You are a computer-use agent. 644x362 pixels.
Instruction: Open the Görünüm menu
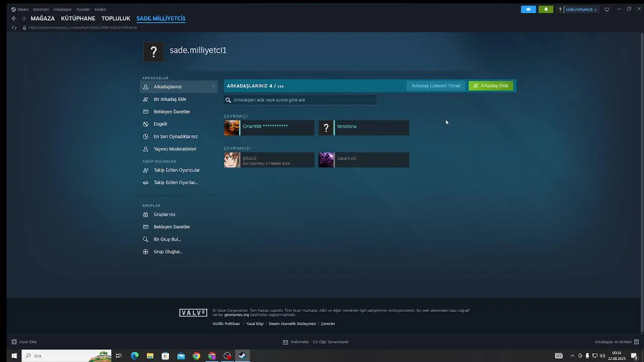click(41, 9)
